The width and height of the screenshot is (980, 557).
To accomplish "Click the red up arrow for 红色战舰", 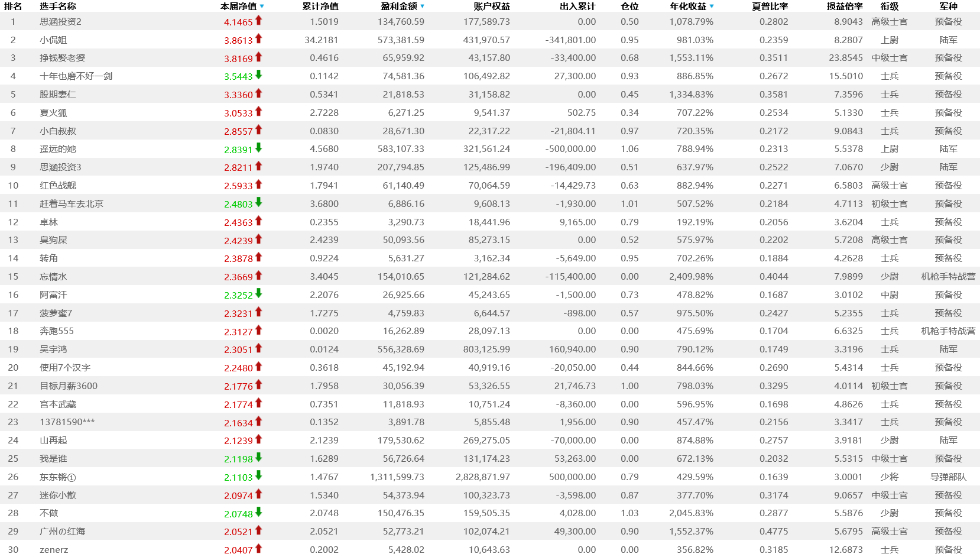I will click(258, 184).
